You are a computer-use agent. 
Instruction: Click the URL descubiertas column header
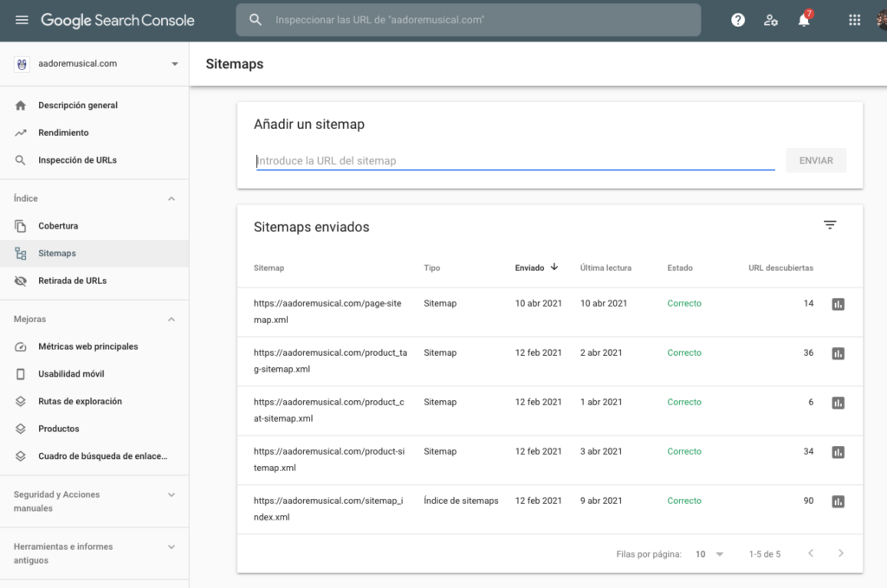click(x=780, y=268)
